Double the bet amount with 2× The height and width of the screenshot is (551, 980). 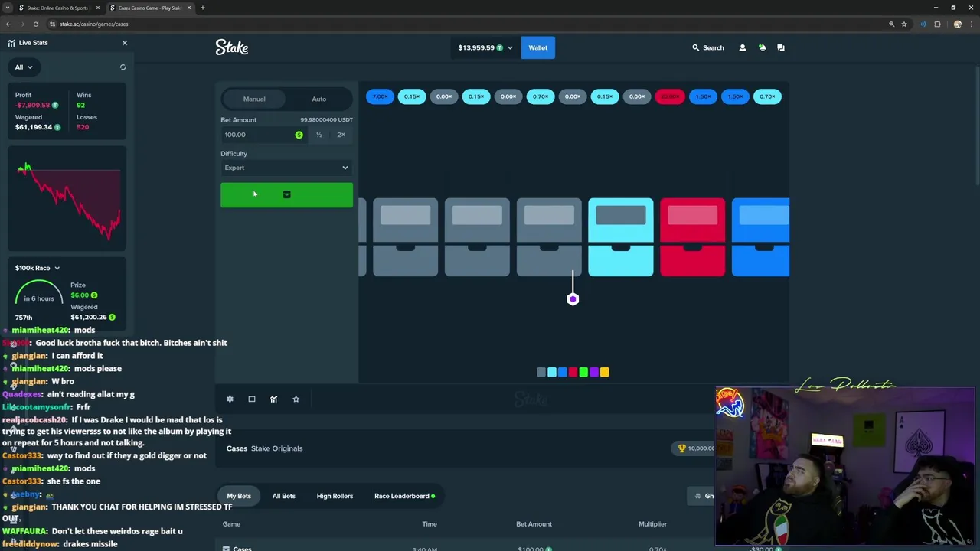point(341,135)
